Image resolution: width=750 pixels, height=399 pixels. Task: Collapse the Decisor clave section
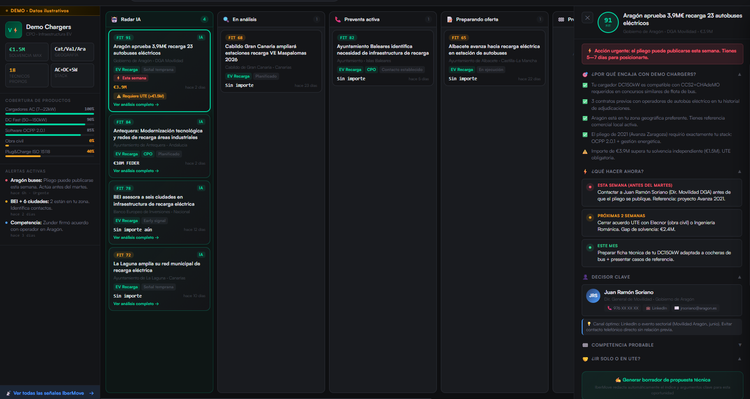tap(739, 277)
